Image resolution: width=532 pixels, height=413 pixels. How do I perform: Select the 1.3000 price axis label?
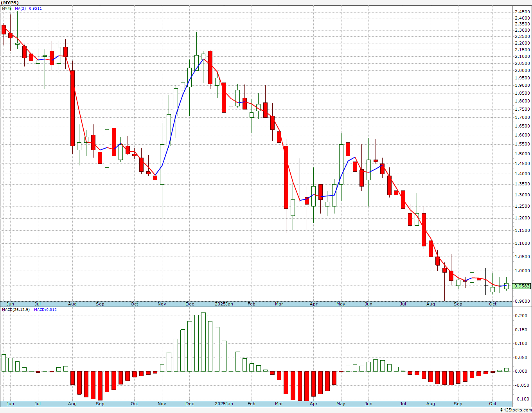[x=523, y=195]
